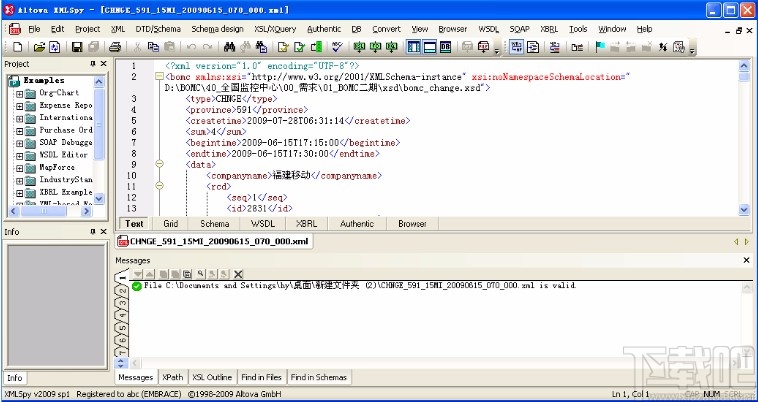Open the first toolbar overflow options arrow
Viewport: 758px width, 402px height.
click(497, 50)
